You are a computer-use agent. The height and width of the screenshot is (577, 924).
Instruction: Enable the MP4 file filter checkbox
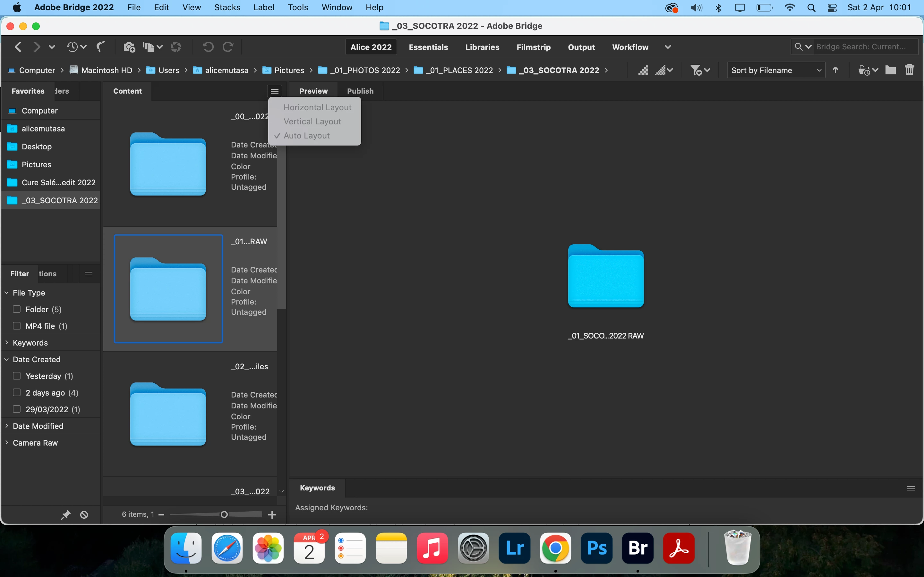click(x=17, y=326)
